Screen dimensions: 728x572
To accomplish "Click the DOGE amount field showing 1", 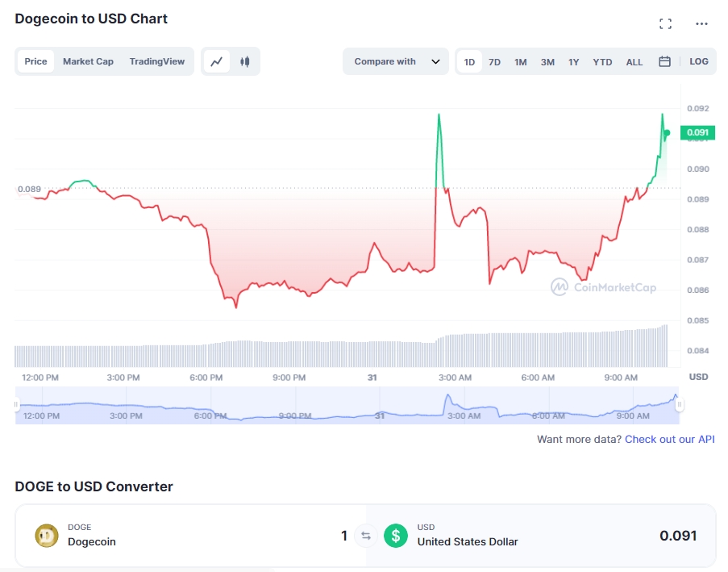I will tap(344, 536).
